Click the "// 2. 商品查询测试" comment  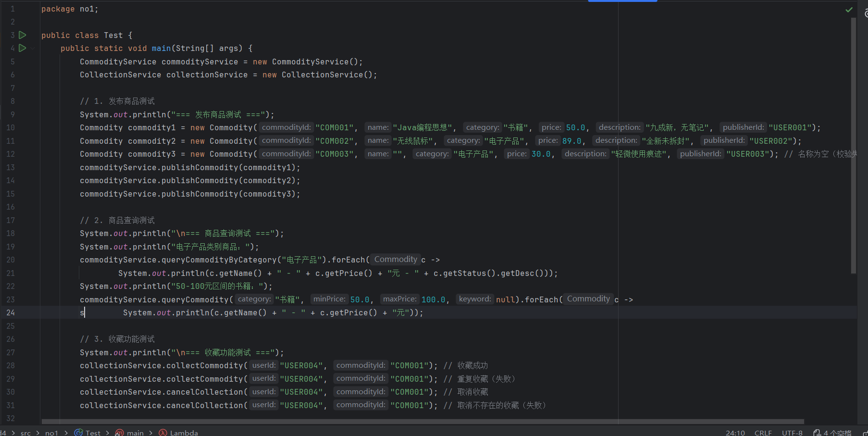coord(117,220)
